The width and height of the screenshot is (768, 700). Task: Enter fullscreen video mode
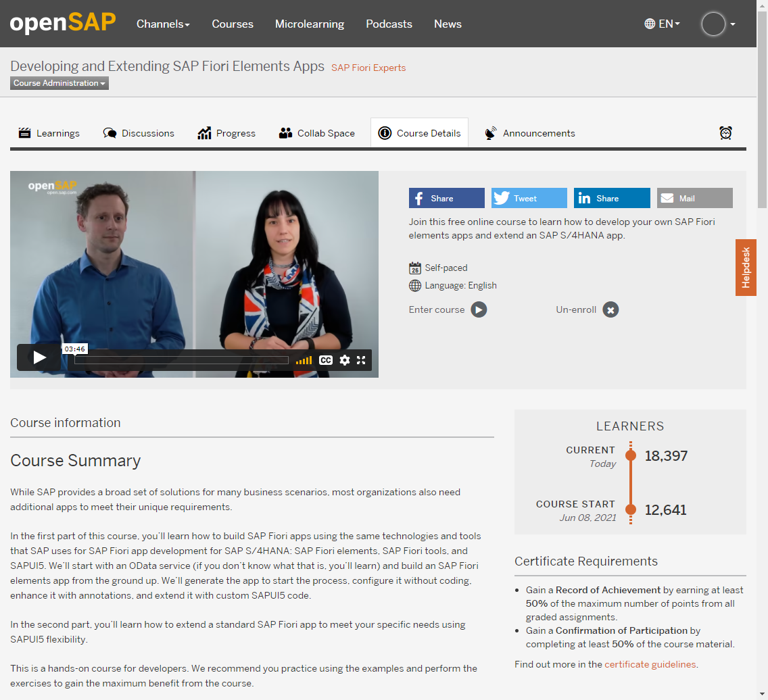click(362, 360)
